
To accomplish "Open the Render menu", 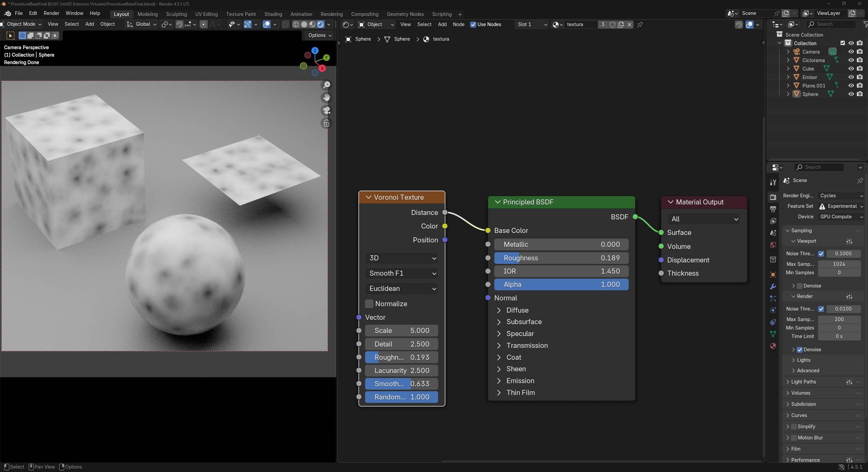I will (51, 13).
